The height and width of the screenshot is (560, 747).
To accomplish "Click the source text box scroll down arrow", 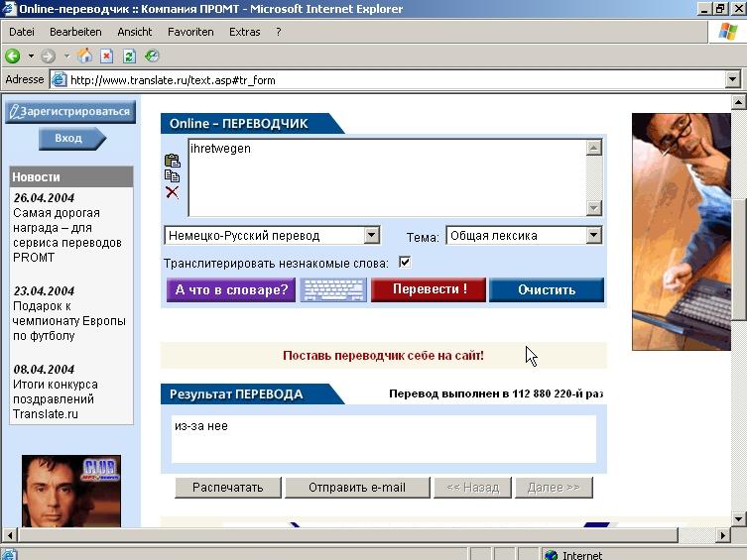I will (593, 208).
